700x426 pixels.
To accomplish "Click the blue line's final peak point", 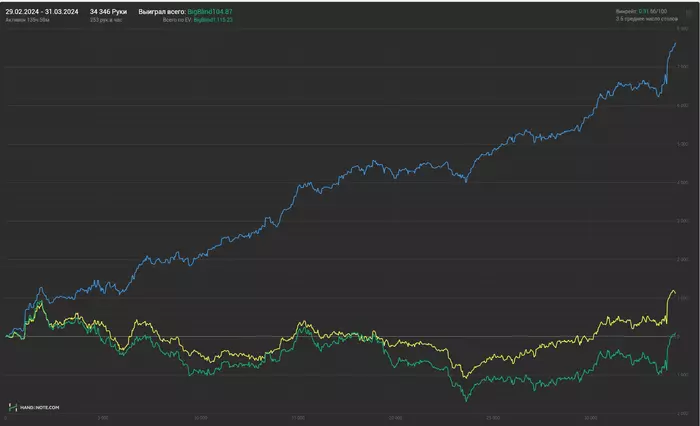I will 675,43.
